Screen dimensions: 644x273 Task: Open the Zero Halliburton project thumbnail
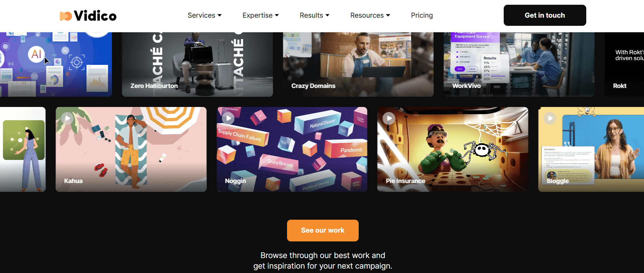click(x=197, y=65)
